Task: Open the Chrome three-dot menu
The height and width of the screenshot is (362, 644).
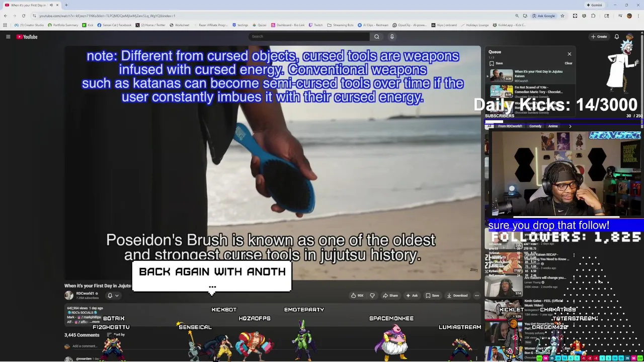Action: (638, 16)
